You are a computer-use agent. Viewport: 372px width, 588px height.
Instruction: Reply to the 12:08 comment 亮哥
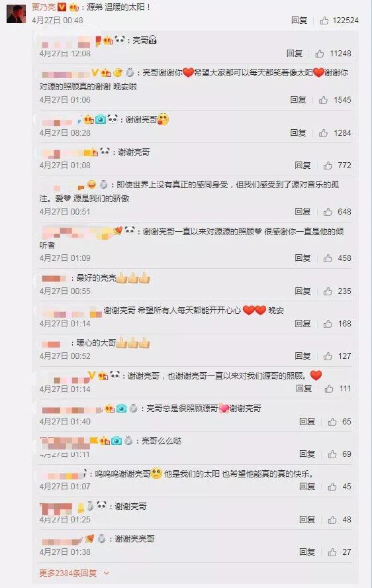(295, 54)
